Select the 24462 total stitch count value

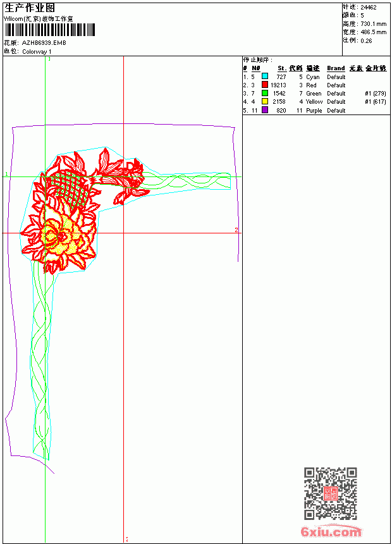coord(369,8)
